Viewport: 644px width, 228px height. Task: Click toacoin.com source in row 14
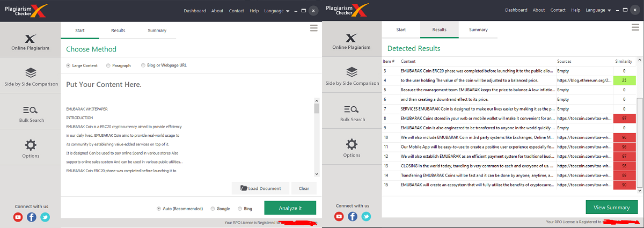584,175
